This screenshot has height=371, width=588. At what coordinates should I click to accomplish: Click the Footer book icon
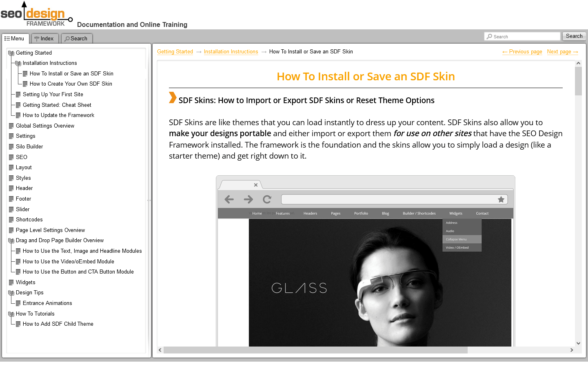[x=11, y=199]
